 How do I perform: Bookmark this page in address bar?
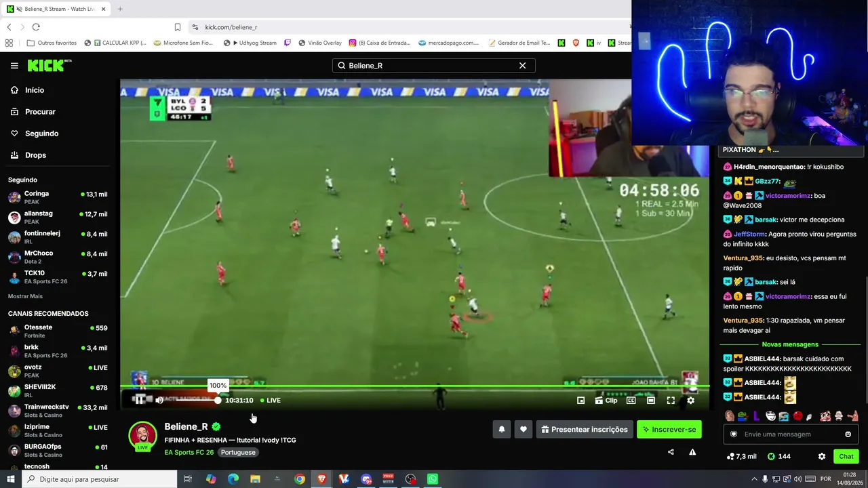(178, 27)
